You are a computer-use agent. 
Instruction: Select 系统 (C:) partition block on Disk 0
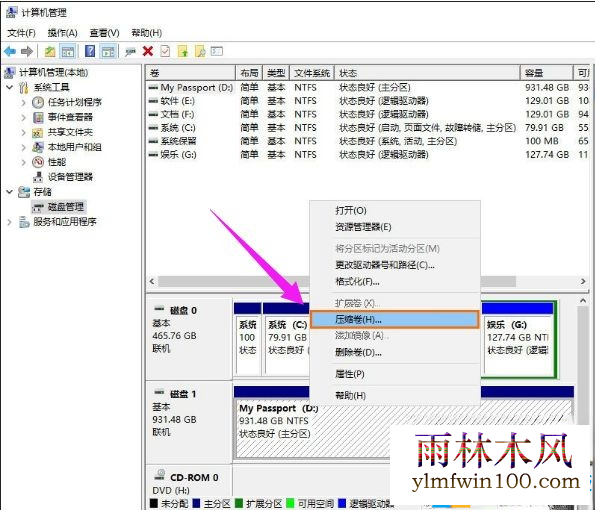(286, 340)
